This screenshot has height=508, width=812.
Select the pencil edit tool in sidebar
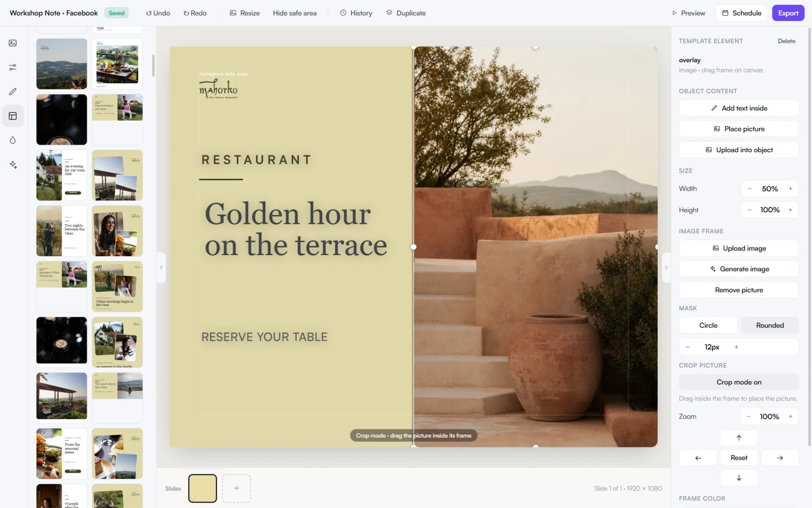[x=13, y=92]
